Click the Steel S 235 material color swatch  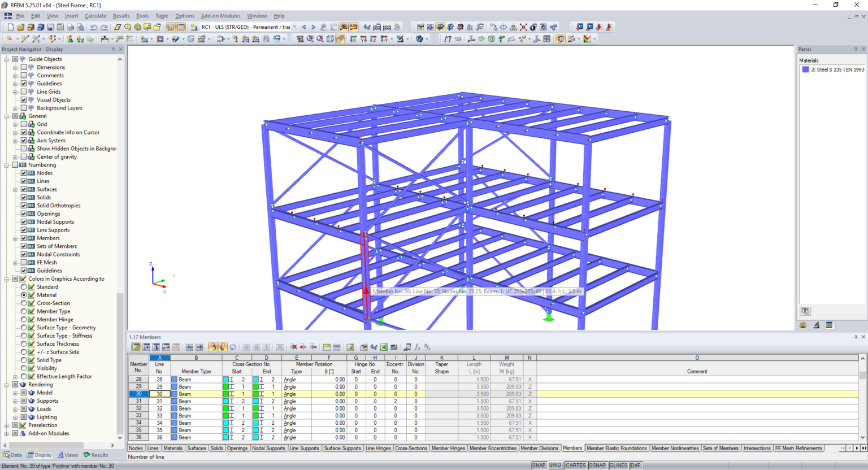coord(805,69)
